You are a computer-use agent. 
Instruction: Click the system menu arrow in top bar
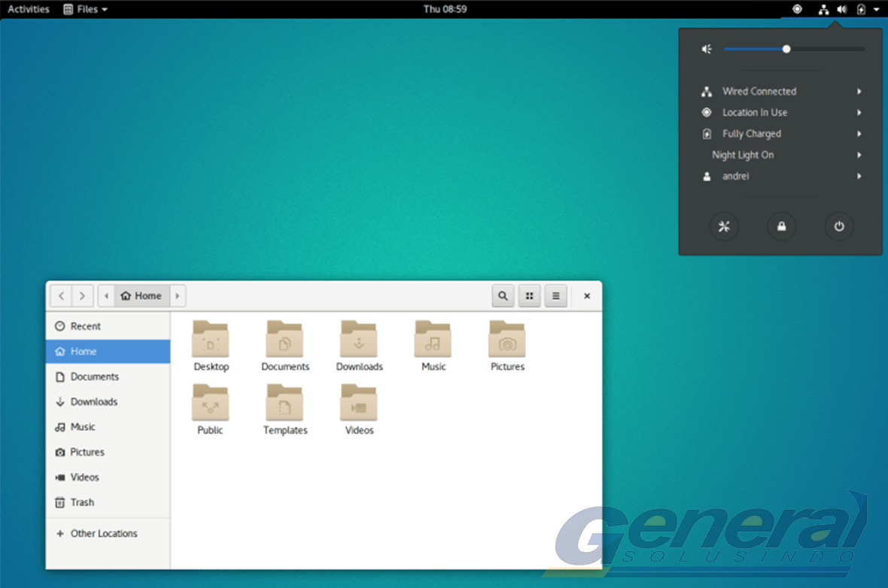click(877, 9)
